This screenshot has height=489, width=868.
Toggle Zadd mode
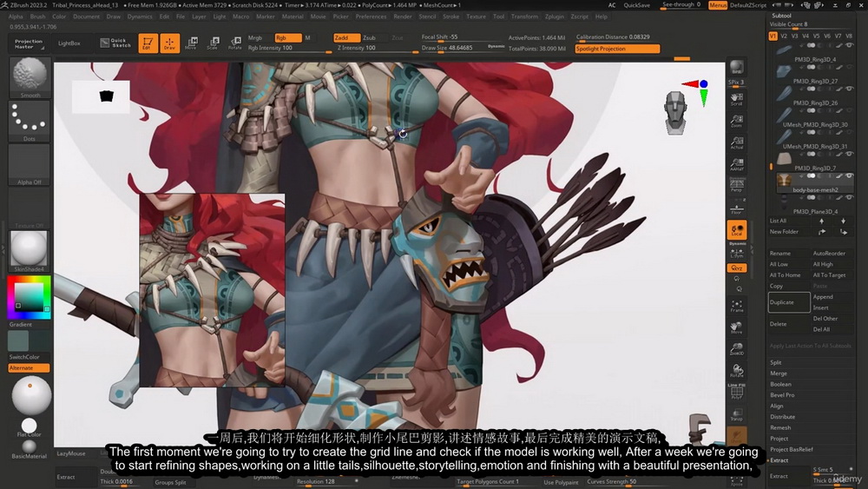tap(346, 37)
